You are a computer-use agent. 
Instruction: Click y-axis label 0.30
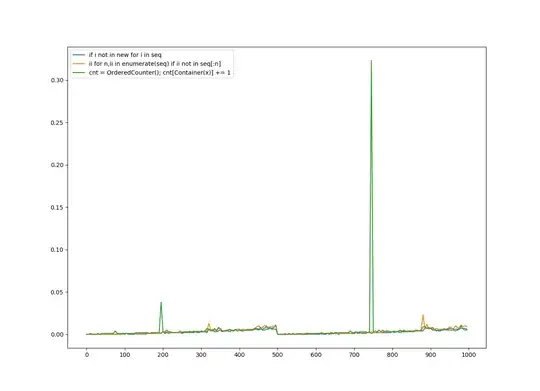(57, 80)
